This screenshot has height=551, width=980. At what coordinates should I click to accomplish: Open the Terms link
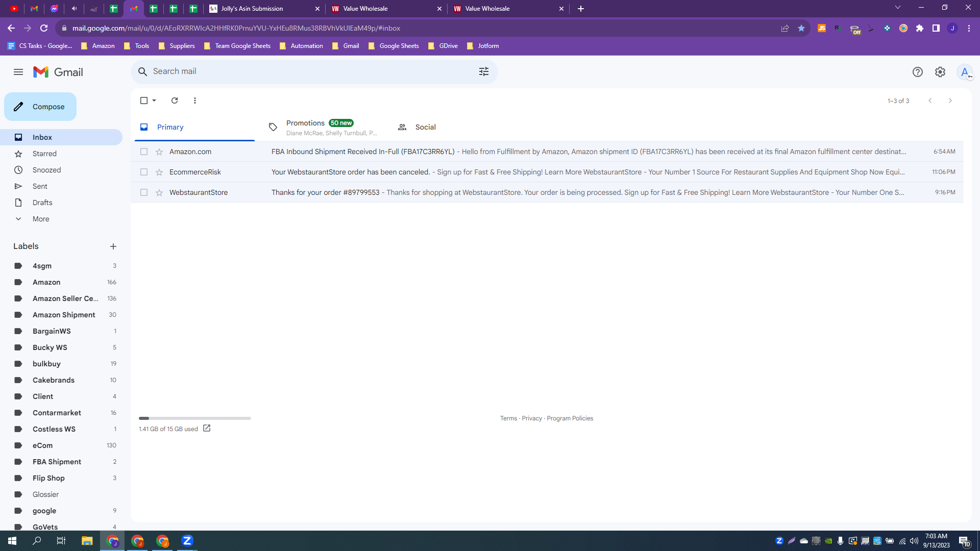(x=508, y=418)
